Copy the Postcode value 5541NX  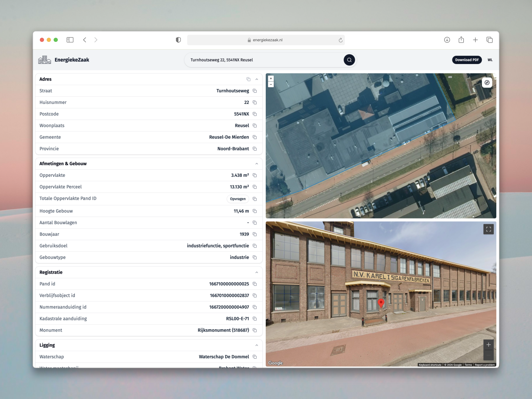[x=255, y=114]
